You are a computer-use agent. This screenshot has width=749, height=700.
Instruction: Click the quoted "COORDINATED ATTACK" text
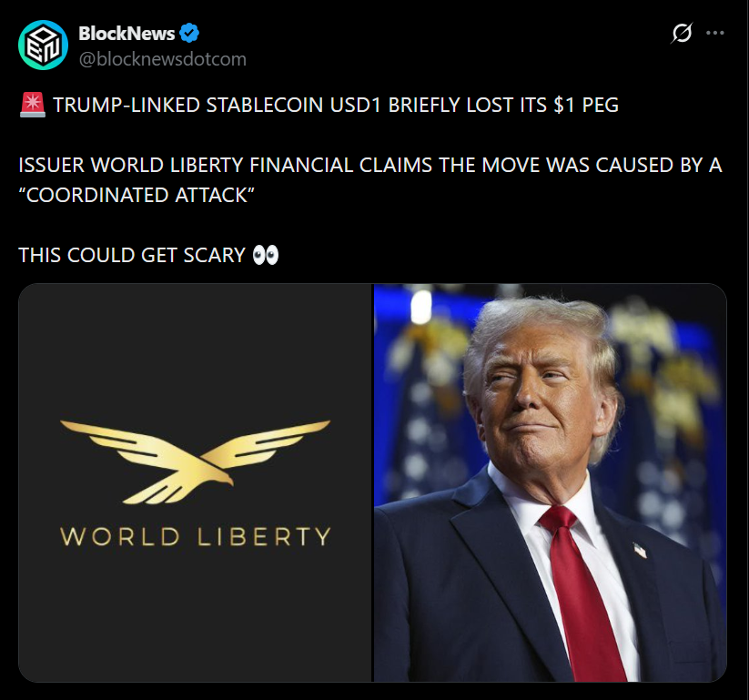coord(137,195)
